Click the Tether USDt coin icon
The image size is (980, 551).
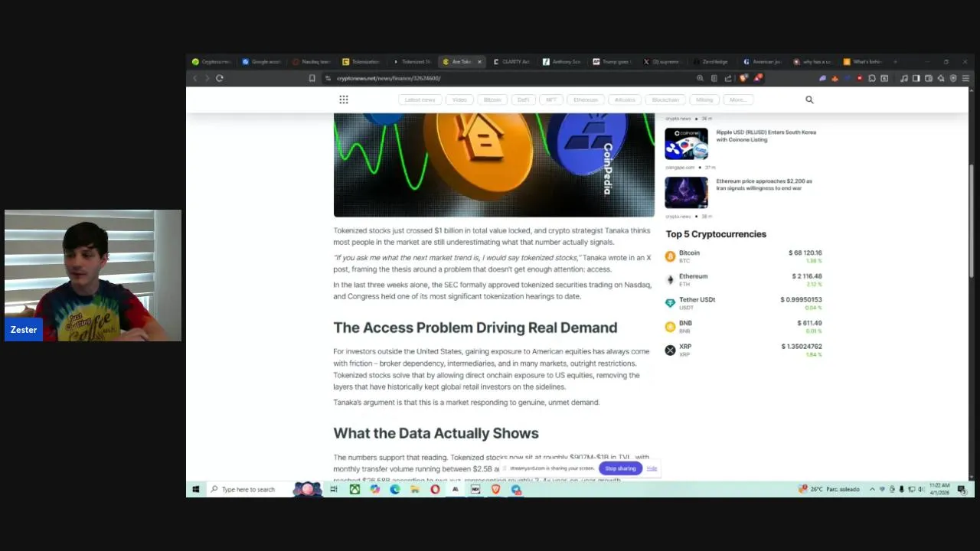(670, 303)
